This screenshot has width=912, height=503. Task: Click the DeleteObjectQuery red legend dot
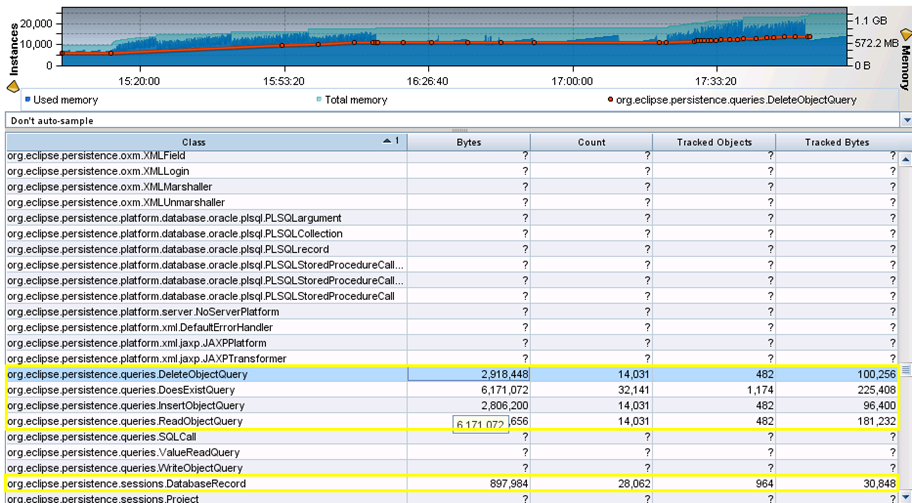click(610, 100)
